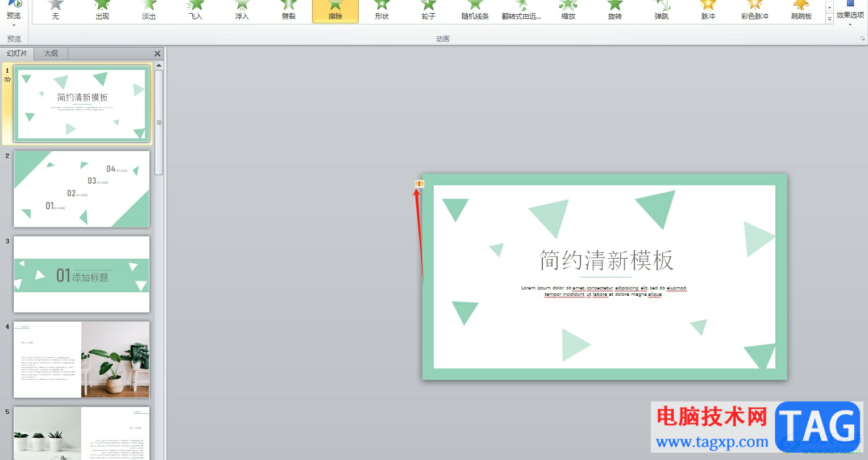Select slide 3 thumbnail 01添加标题
Viewport: 868px width, 460px height.
pyautogui.click(x=82, y=274)
